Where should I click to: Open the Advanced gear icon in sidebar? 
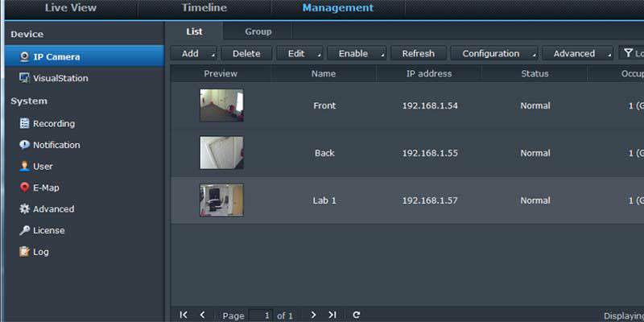point(25,209)
